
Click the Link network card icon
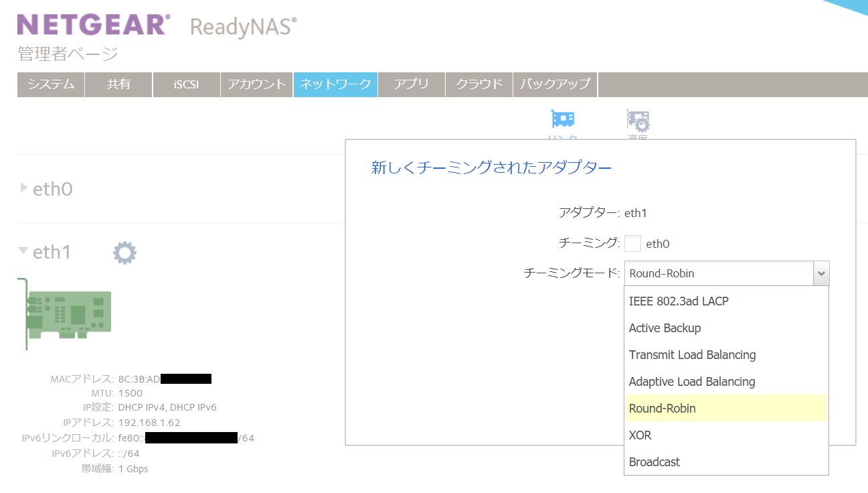562,120
